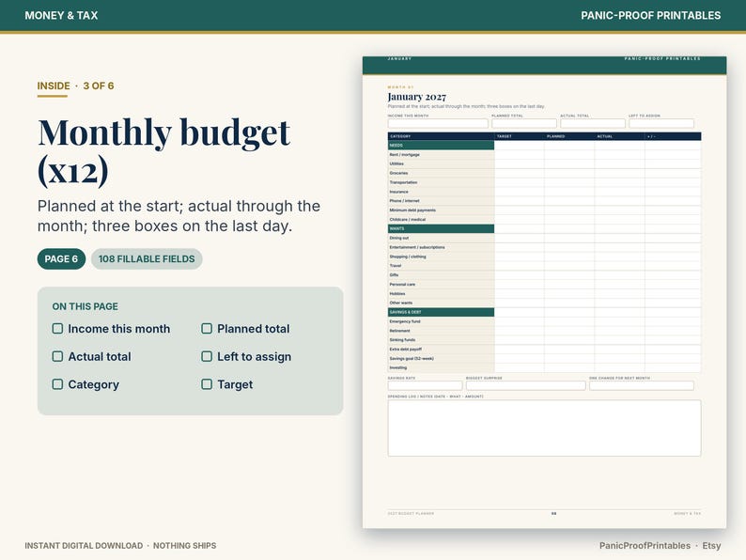Image resolution: width=746 pixels, height=560 pixels.
Task: Tick the Planned total checkbox
Action: coord(207,329)
